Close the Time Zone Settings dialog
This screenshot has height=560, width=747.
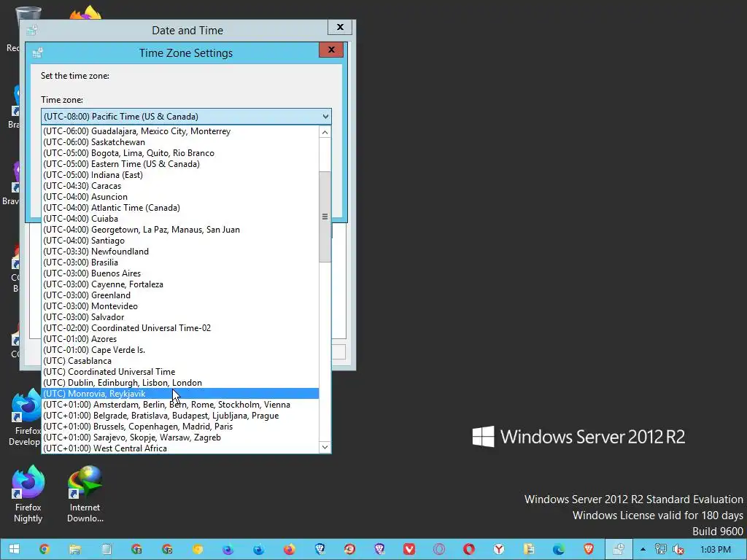331,50
